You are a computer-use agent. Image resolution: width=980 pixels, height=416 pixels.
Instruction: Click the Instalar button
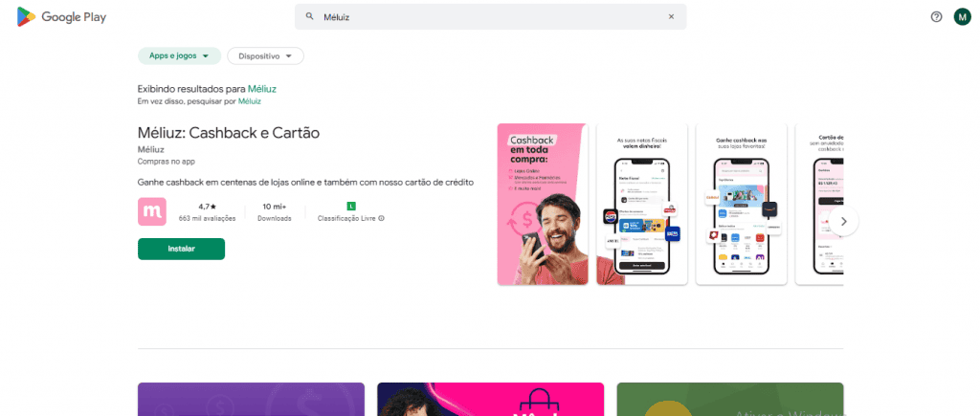(181, 249)
